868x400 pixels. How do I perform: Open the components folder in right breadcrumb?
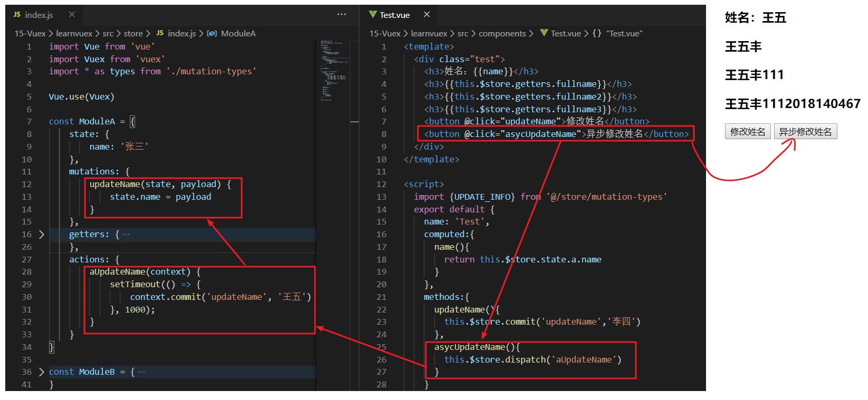coord(502,34)
